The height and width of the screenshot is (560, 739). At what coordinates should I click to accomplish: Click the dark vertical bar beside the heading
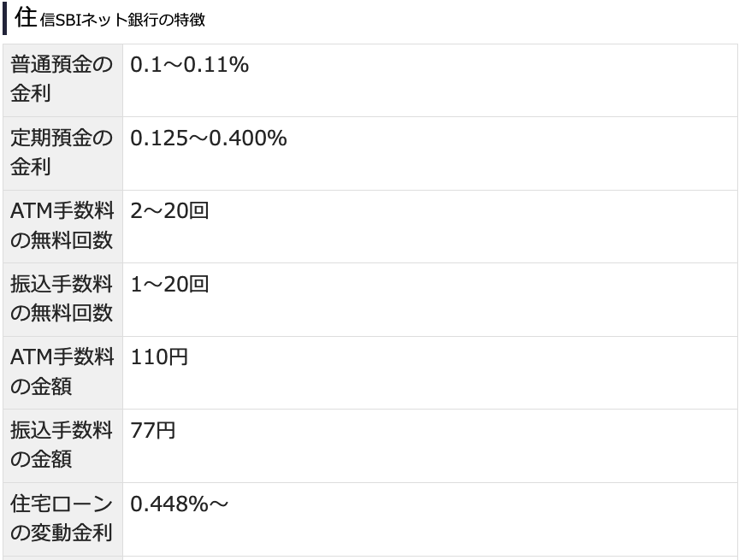point(5,18)
